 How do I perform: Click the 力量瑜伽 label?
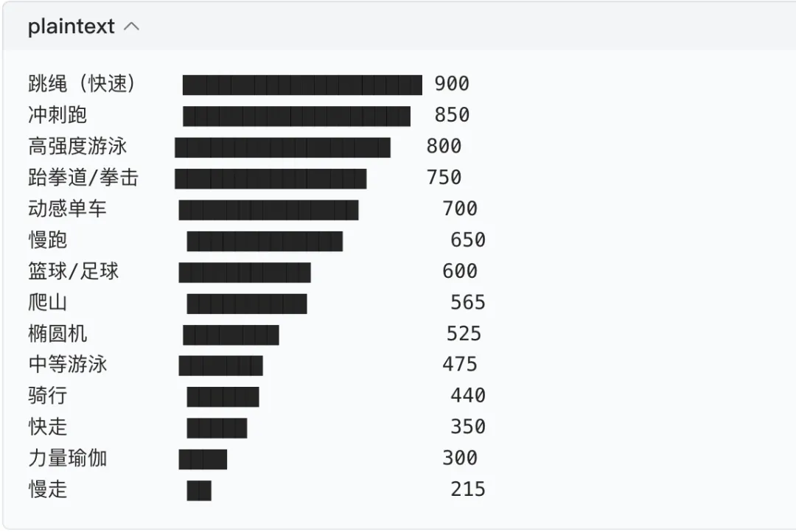[x=67, y=458]
